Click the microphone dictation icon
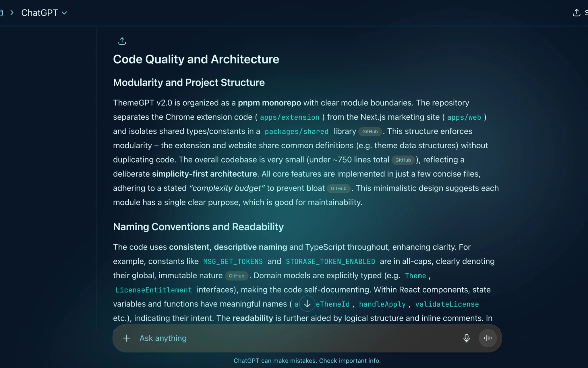The image size is (588, 368). click(x=466, y=338)
